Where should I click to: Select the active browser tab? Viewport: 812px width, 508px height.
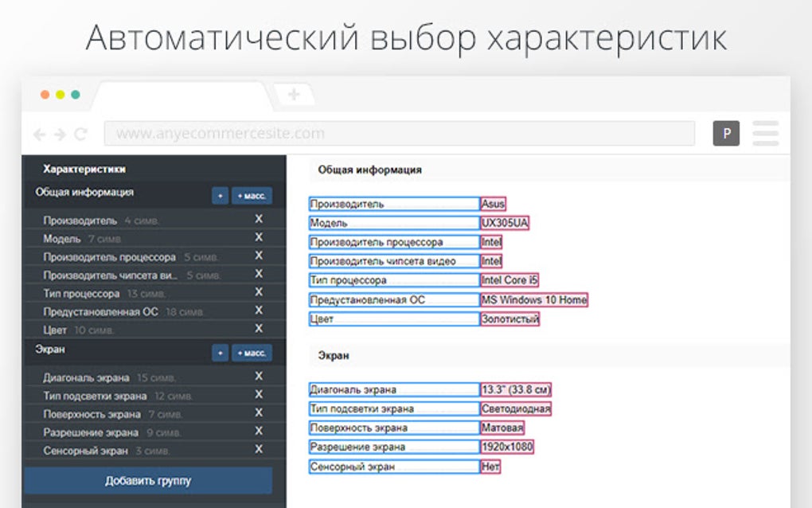[182, 96]
